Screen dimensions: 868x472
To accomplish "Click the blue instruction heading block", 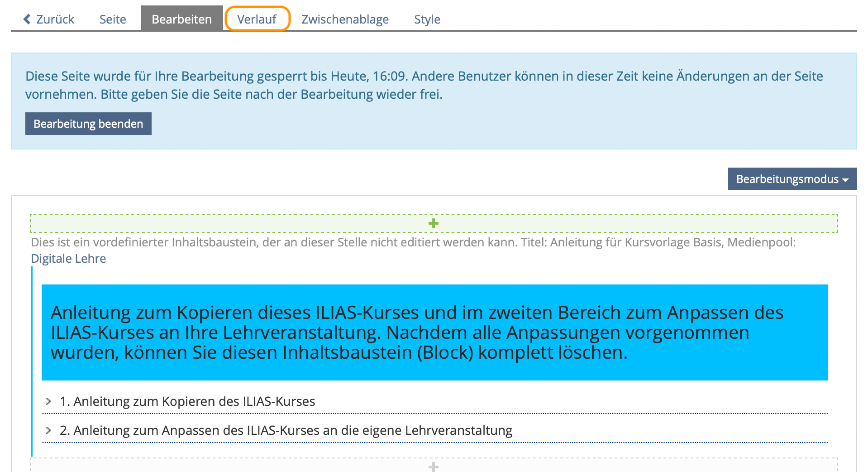I will click(x=435, y=332).
